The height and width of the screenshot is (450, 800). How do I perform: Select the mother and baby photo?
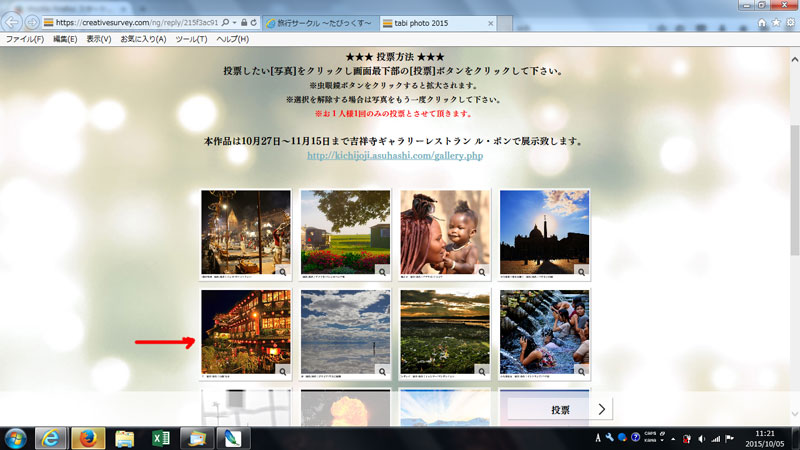[x=444, y=232]
